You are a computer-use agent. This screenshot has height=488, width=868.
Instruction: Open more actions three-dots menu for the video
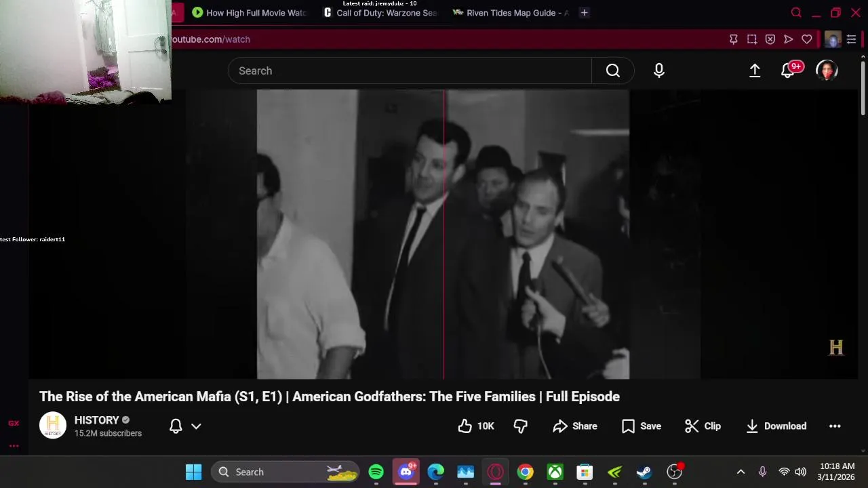(x=835, y=426)
